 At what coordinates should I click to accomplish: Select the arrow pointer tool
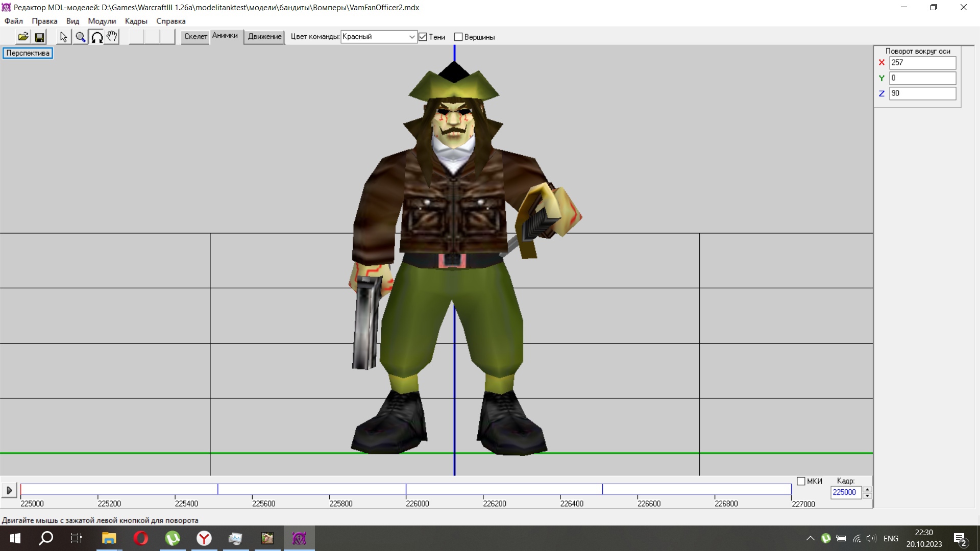63,37
